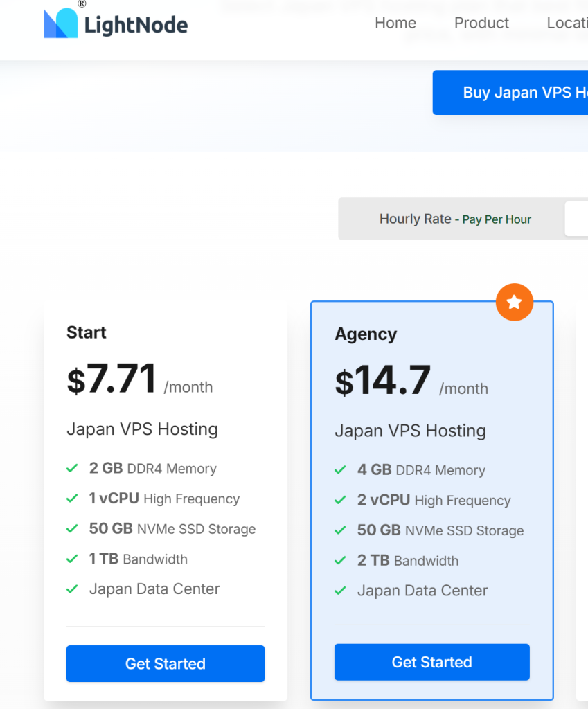This screenshot has width=588, height=709.
Task: Click the Buy Japan VPS button
Action: click(510, 92)
